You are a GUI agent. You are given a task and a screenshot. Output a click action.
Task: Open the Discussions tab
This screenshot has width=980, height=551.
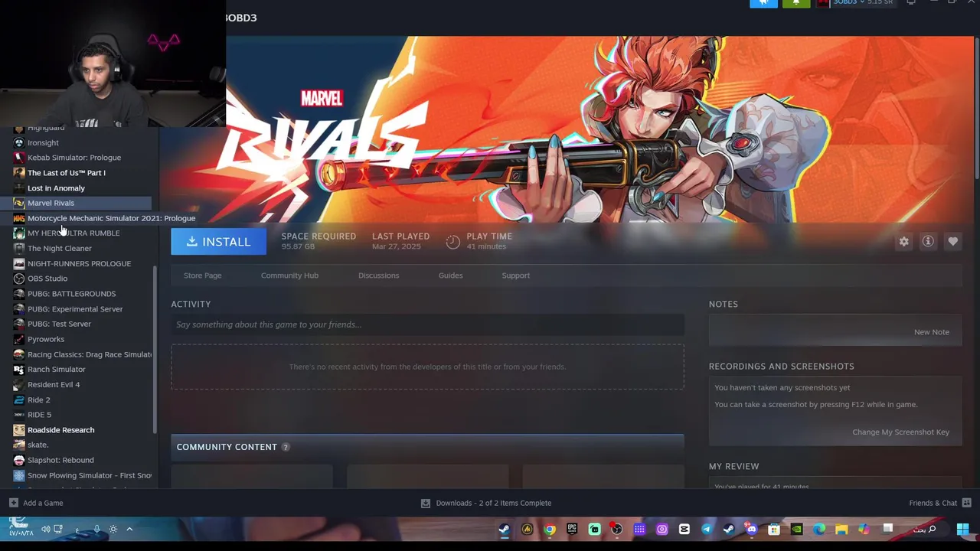pyautogui.click(x=378, y=275)
